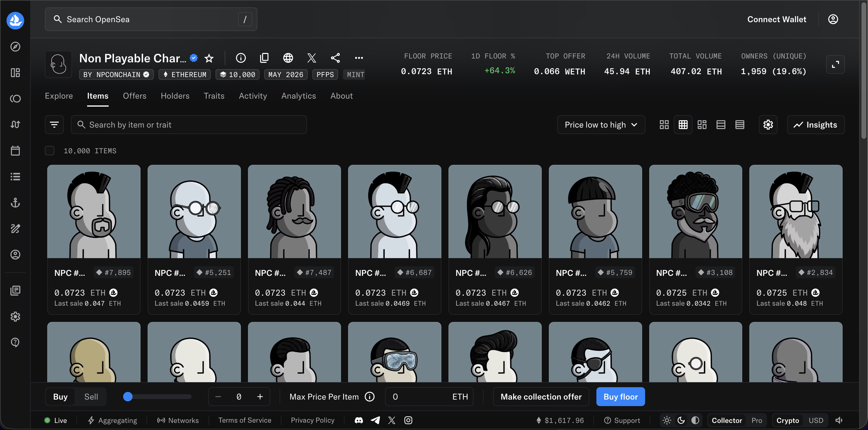Viewport: 868px width, 430px height.
Task: Open the sidebar list icon
Action: 15,177
